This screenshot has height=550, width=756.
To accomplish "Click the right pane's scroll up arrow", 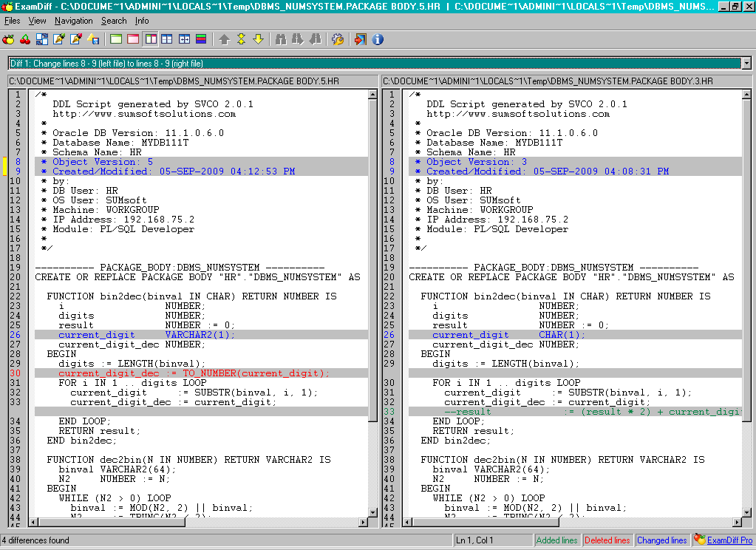I will [746, 95].
